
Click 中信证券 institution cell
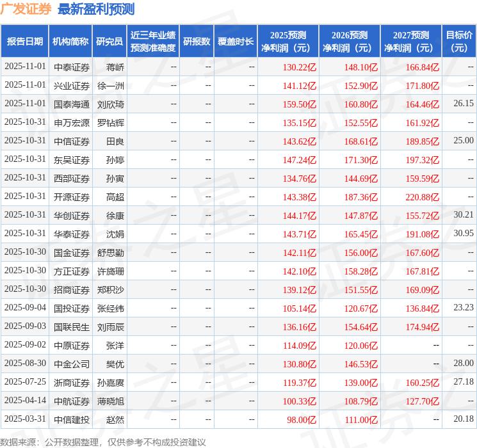coord(72,141)
